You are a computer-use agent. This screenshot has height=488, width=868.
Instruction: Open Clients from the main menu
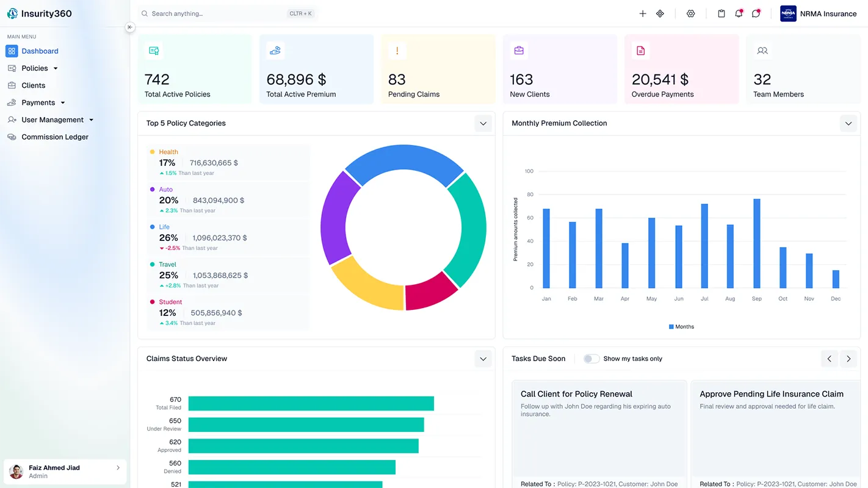34,85
